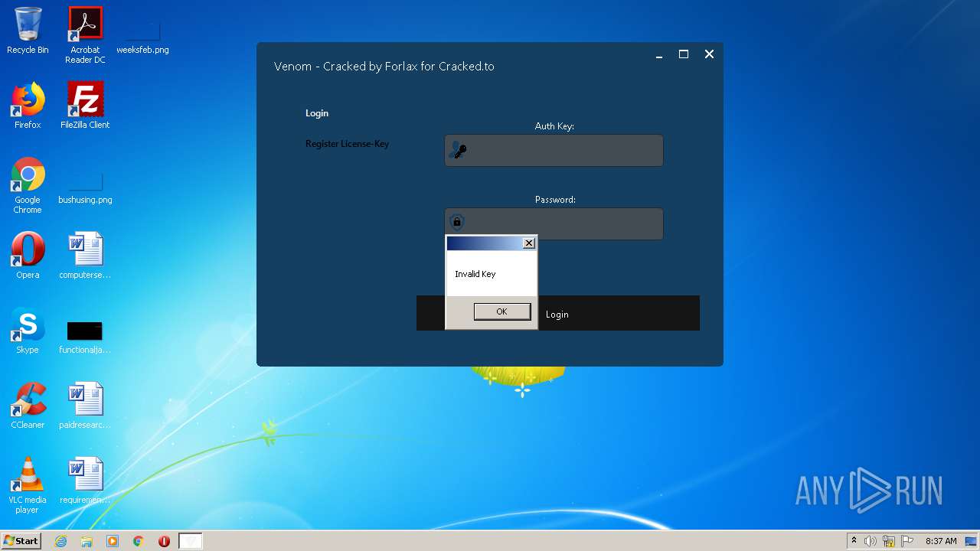The width and height of the screenshot is (980, 551).
Task: Show hidden system tray icons
Action: (x=854, y=541)
